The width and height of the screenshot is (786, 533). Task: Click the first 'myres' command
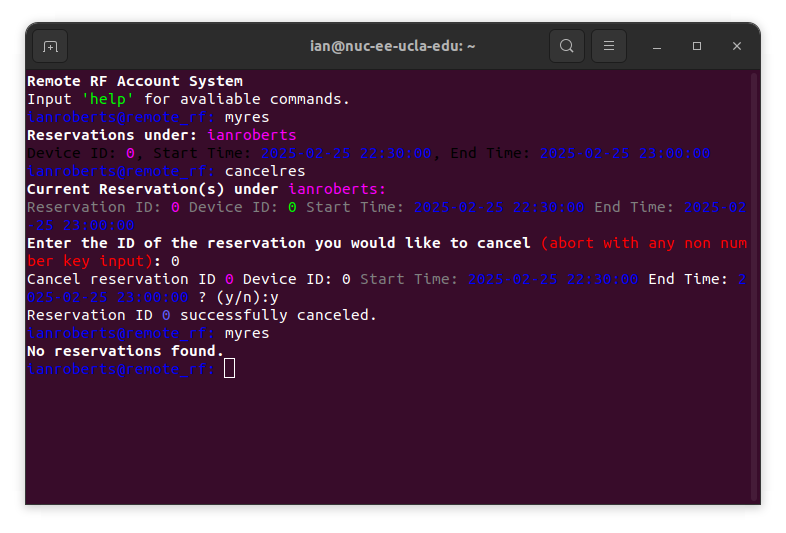247,117
